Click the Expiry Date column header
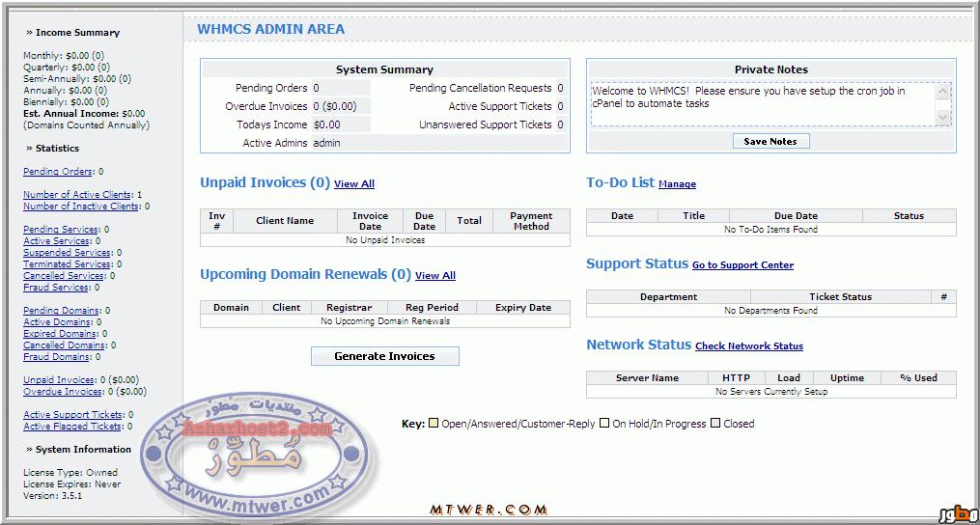Viewport: 980px width, 525px height. 523,308
